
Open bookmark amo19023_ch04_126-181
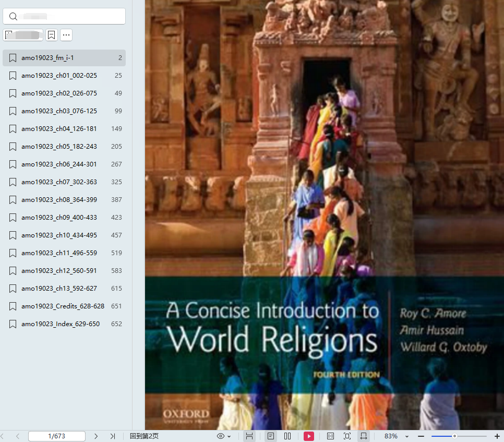click(64, 128)
